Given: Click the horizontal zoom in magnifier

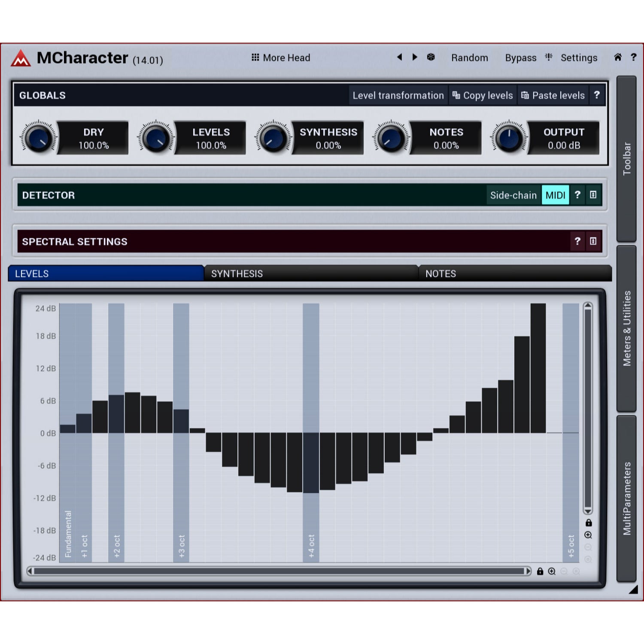Looking at the screenshot, I should pos(552,571).
